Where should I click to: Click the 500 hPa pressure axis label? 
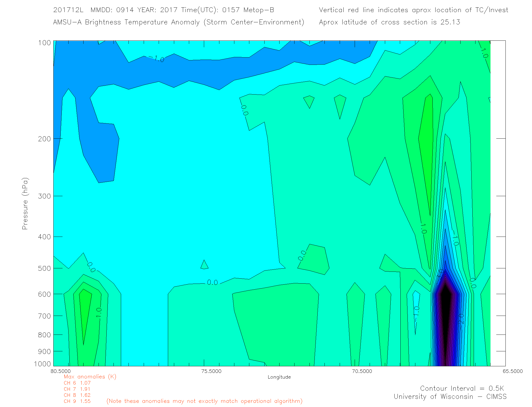click(x=44, y=268)
